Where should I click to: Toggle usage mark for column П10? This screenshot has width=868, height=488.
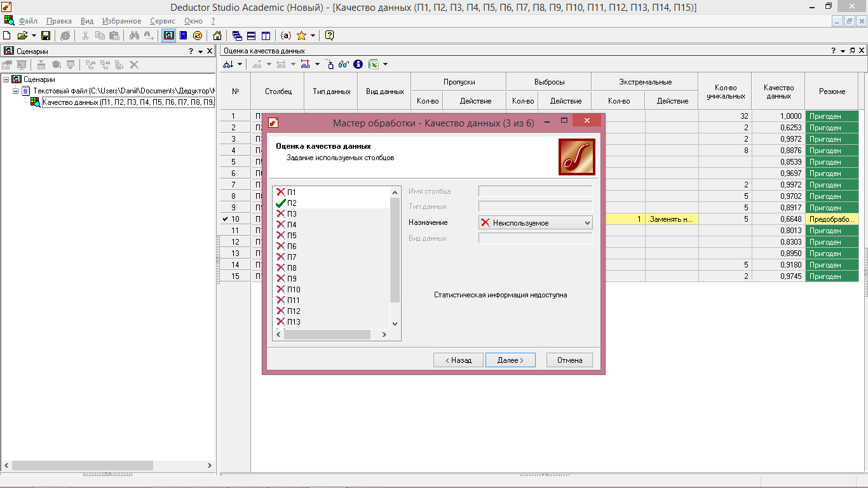point(280,290)
